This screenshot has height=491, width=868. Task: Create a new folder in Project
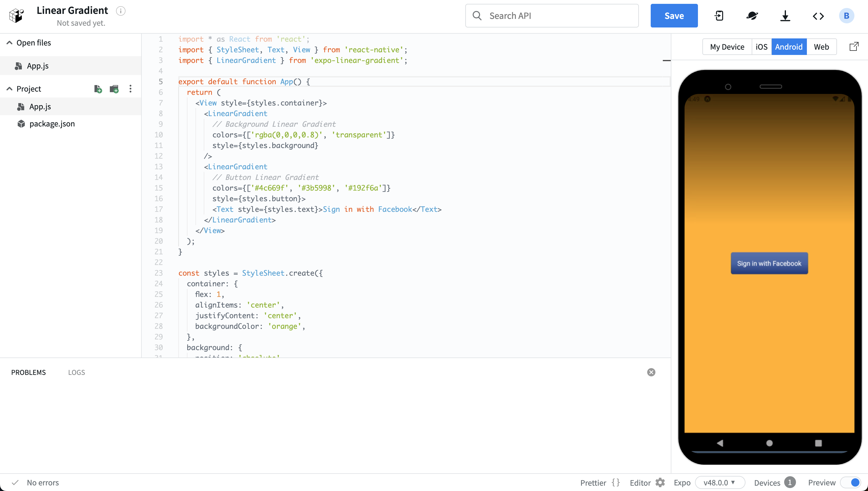[x=114, y=89]
